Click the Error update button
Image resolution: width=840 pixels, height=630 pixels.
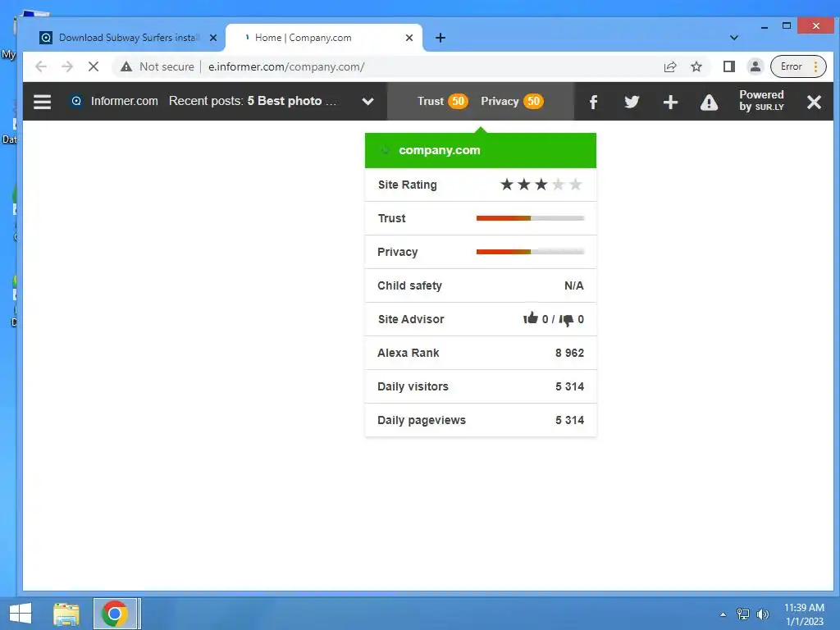pyautogui.click(x=792, y=67)
